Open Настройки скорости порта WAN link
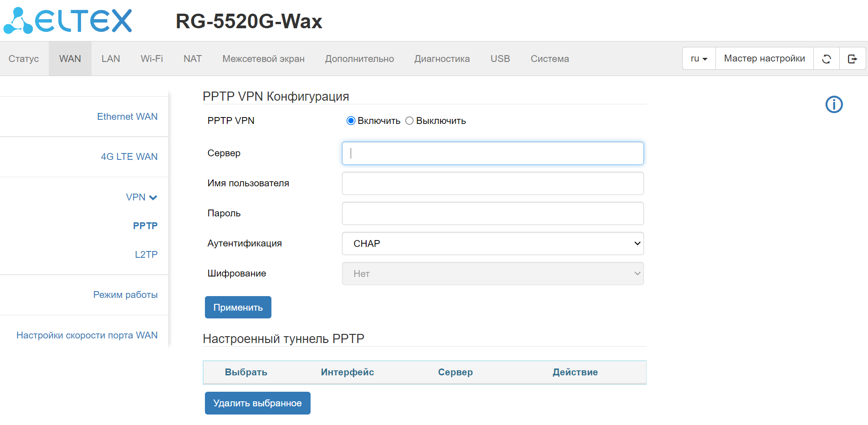Image resolution: width=868 pixels, height=425 pixels. [87, 335]
